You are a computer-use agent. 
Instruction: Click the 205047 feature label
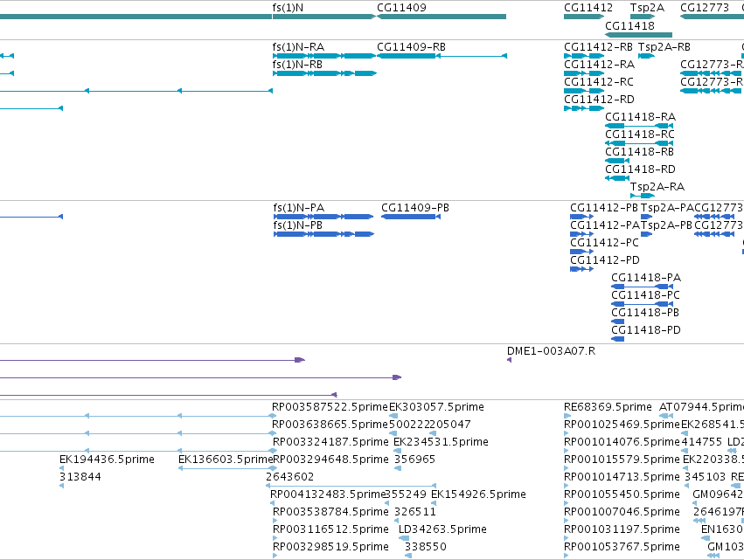click(x=450, y=425)
